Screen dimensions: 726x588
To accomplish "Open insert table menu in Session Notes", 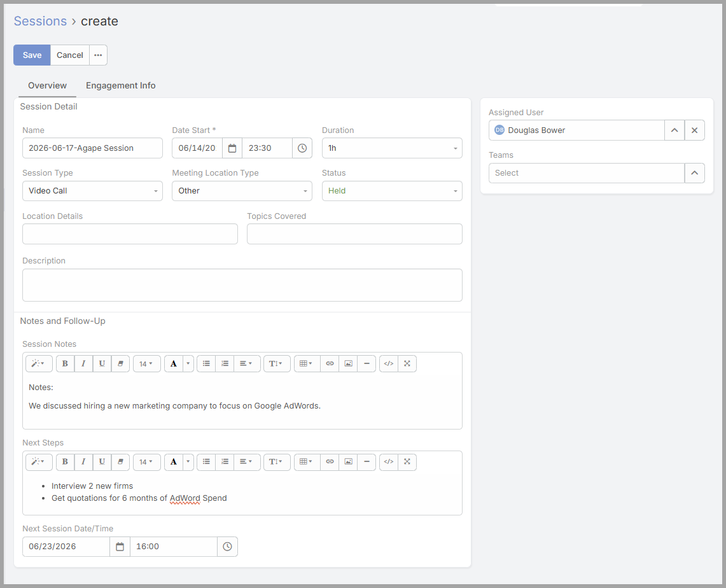I will pos(307,363).
